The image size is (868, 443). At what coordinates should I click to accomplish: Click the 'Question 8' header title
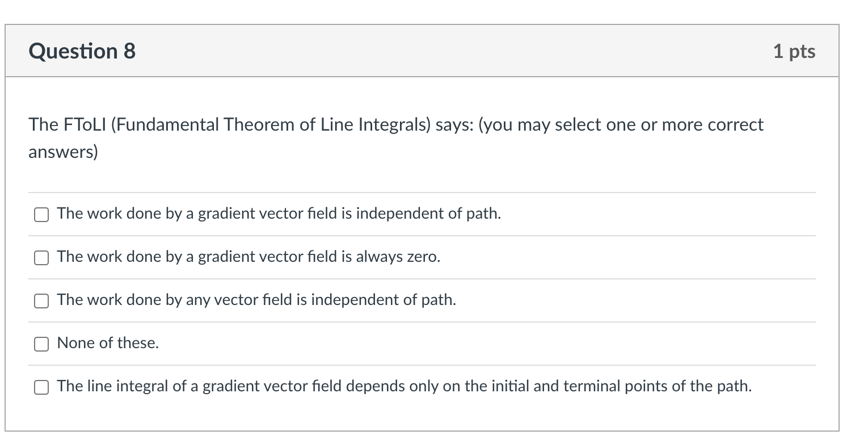(81, 51)
